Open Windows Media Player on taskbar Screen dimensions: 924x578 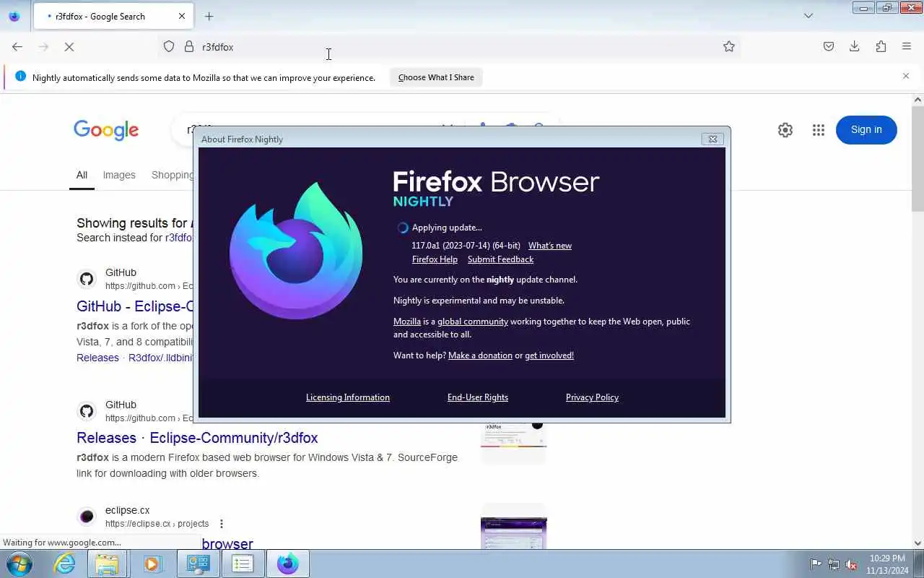(x=152, y=564)
